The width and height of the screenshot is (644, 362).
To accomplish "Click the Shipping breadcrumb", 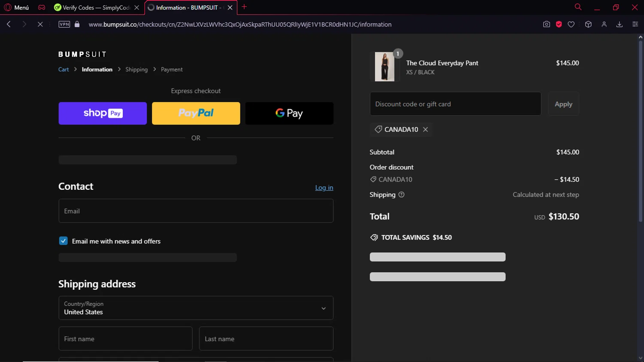I will click(137, 70).
